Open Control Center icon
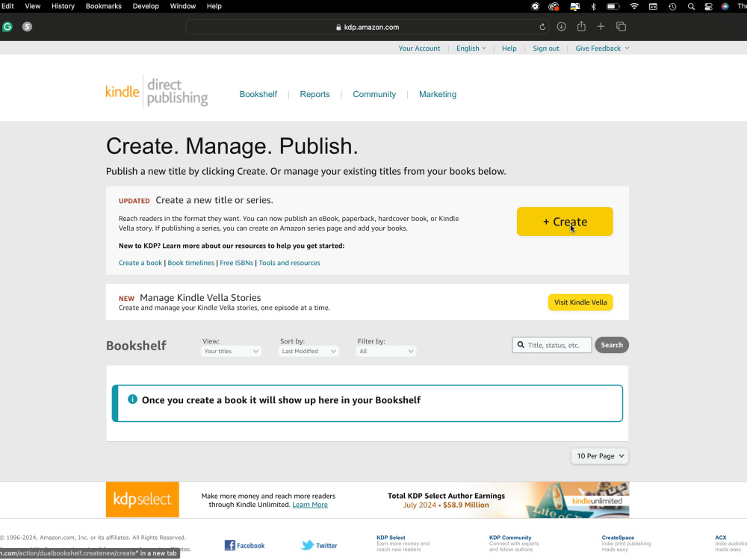The image size is (747, 560). (708, 6)
